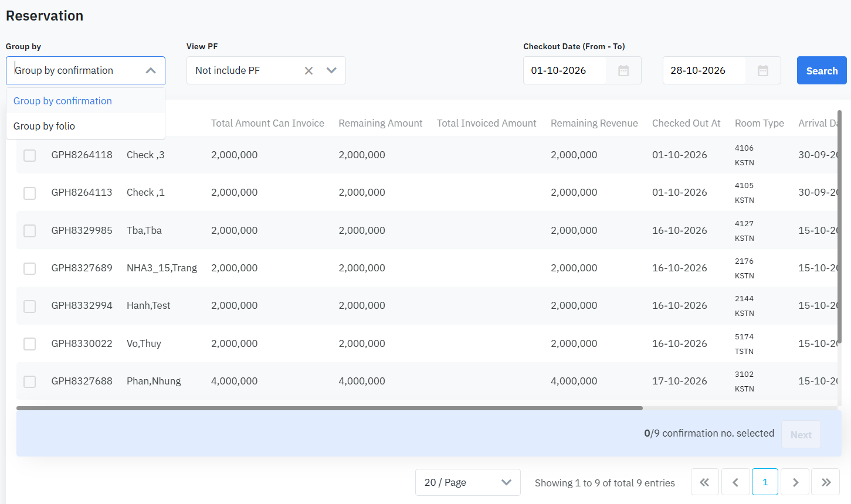Click the Room Type column header
The image size is (851, 504).
pyautogui.click(x=760, y=123)
